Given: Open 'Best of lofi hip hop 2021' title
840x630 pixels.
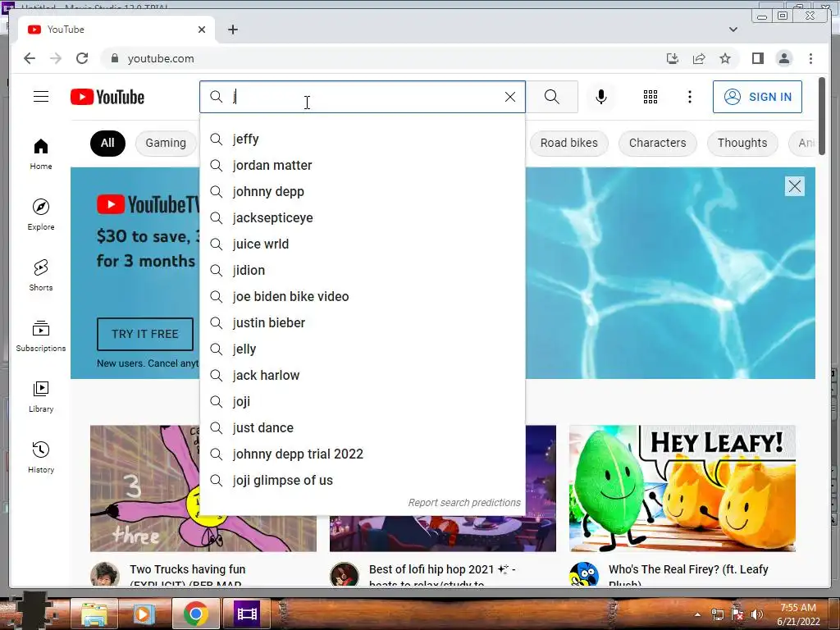Looking at the screenshot, I should (x=442, y=575).
